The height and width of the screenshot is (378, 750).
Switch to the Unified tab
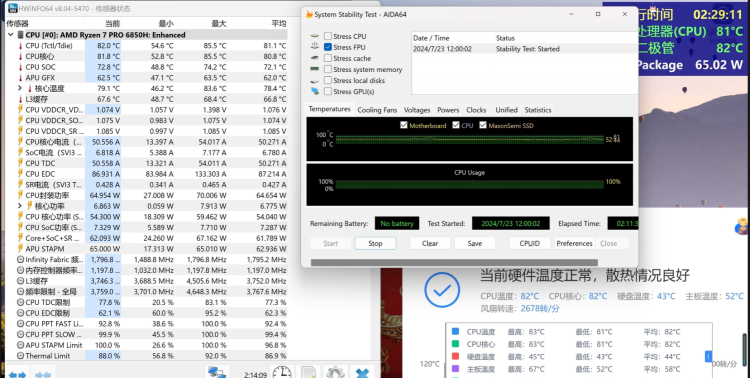(x=507, y=110)
